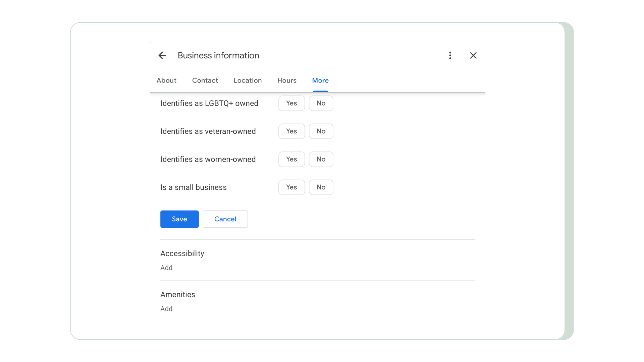644x362 pixels.
Task: Go to the Location tab
Action: click(x=248, y=80)
